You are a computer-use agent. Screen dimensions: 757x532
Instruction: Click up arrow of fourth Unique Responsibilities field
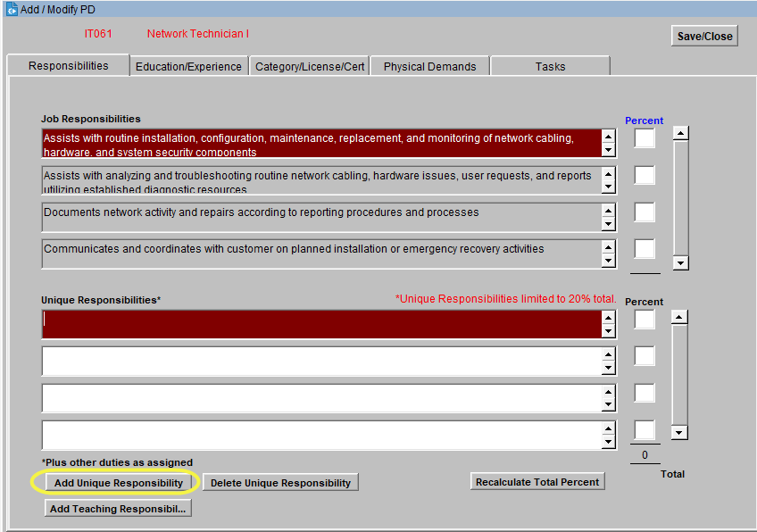(608, 428)
